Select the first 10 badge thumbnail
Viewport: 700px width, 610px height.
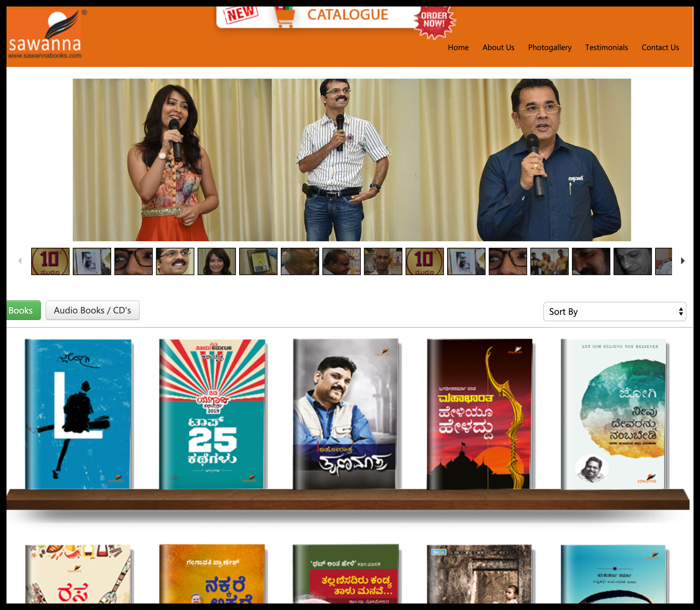(50, 261)
